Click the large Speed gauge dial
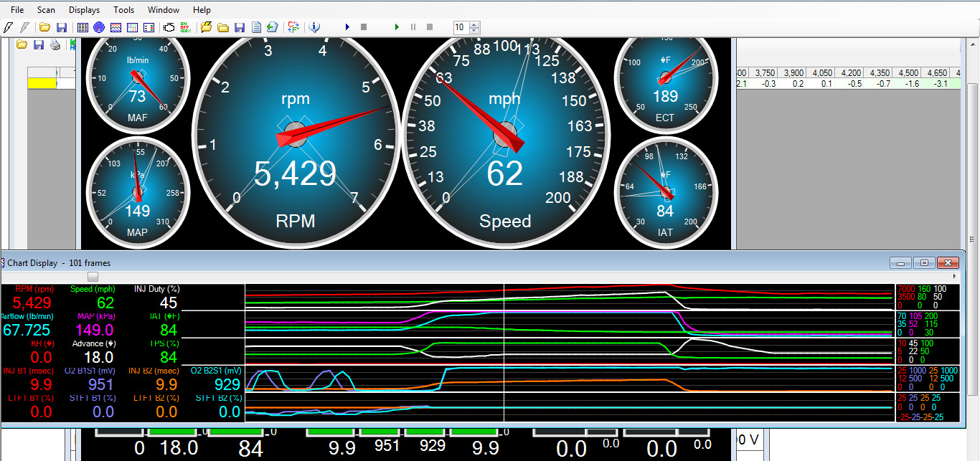 click(506, 134)
